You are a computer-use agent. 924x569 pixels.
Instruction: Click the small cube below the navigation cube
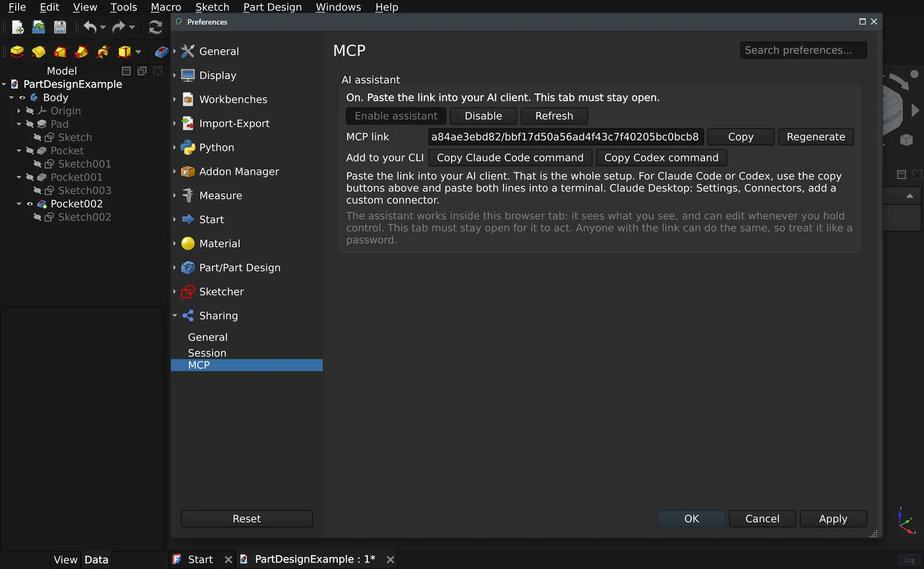tap(906, 140)
